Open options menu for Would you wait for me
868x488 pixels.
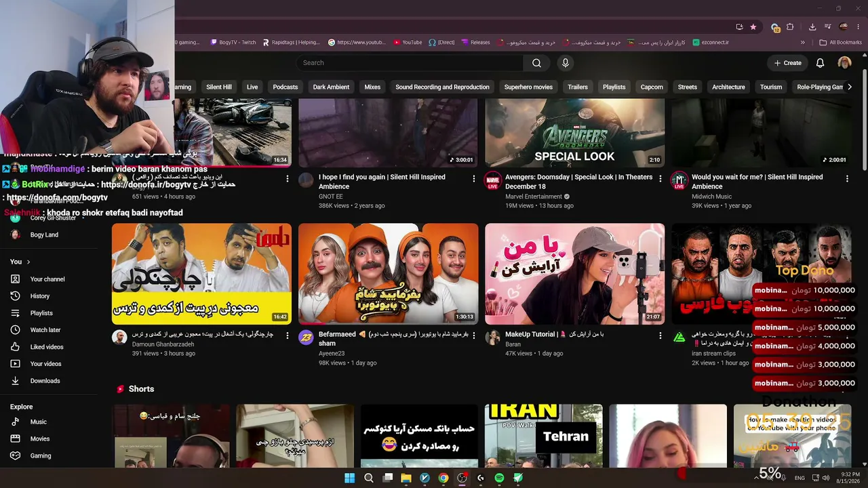pyautogui.click(x=847, y=178)
